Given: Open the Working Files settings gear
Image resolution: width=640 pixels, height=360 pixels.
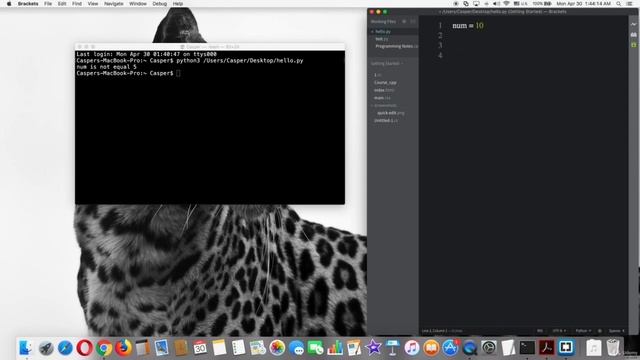Looking at the screenshot, I should pyautogui.click(x=404, y=21).
